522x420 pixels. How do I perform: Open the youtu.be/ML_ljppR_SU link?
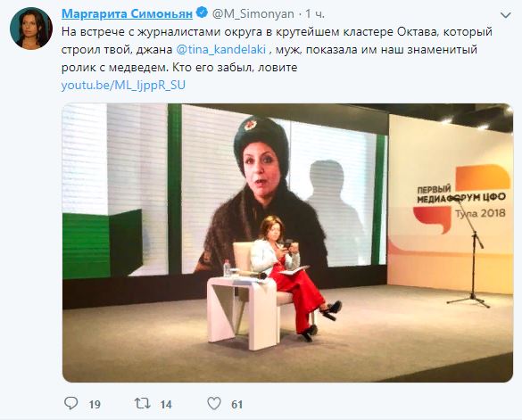[123, 86]
